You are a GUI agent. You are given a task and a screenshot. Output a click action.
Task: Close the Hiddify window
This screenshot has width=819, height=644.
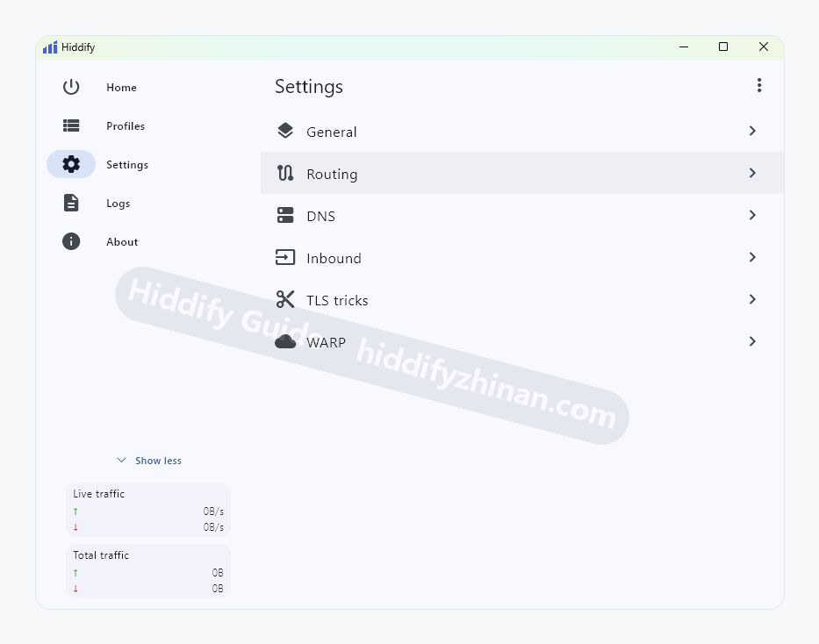click(764, 47)
